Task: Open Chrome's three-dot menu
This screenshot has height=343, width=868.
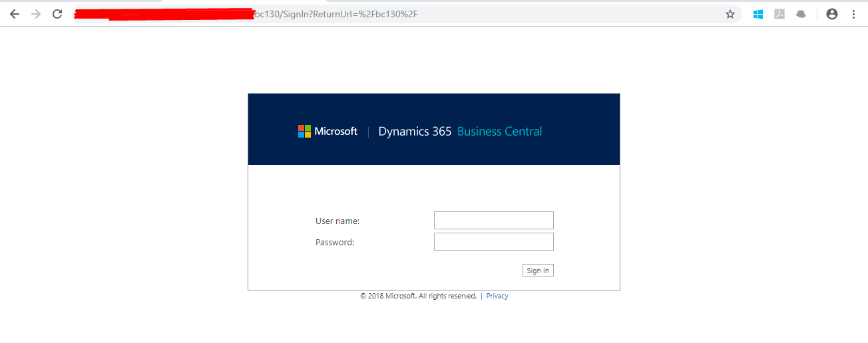Action: point(853,14)
